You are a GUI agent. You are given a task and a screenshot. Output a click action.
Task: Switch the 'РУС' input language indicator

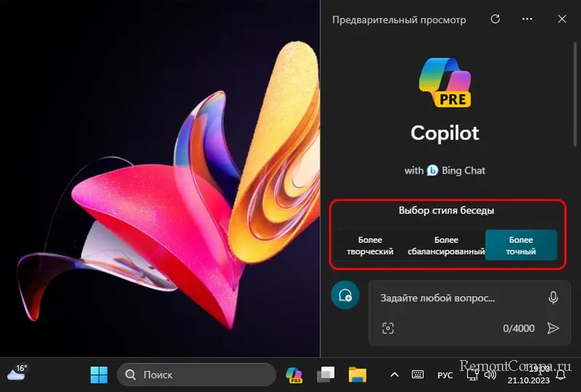coord(444,375)
